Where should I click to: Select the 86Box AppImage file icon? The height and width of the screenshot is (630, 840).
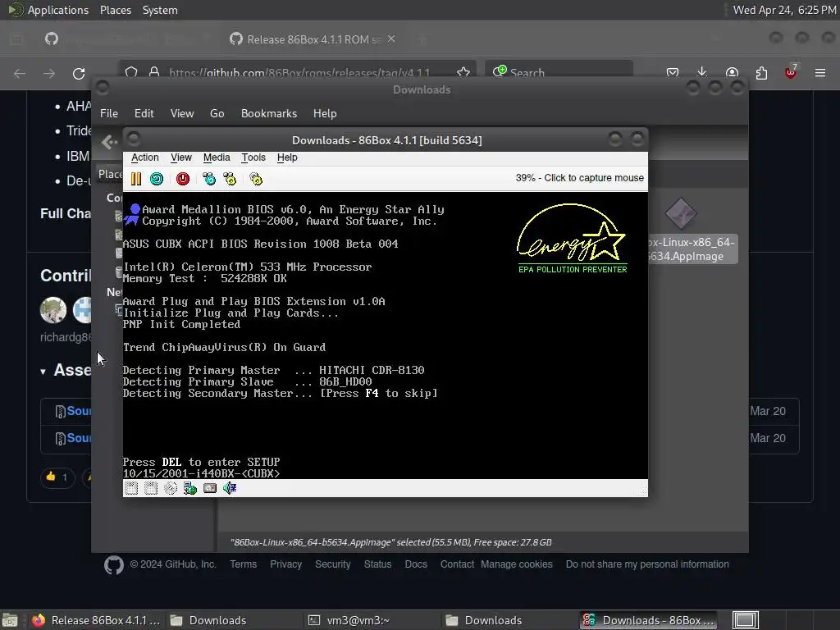[x=681, y=213]
